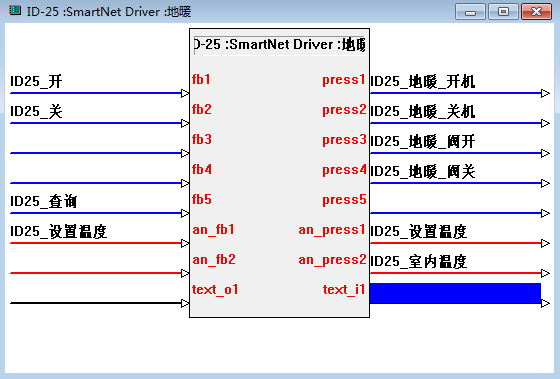Select the an_fb1 analog input label
560x379 pixels.
pyautogui.click(x=214, y=230)
